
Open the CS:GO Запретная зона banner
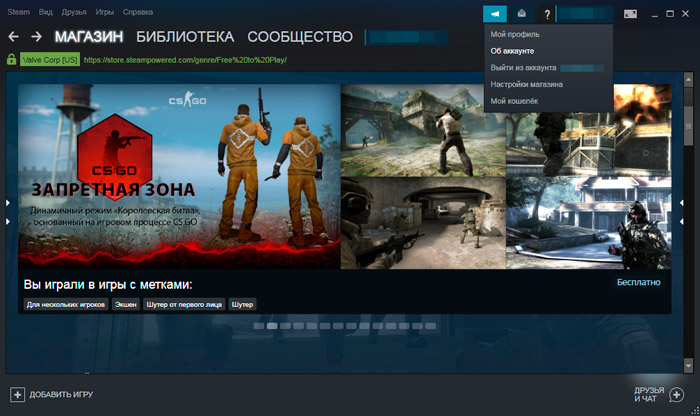point(179,176)
